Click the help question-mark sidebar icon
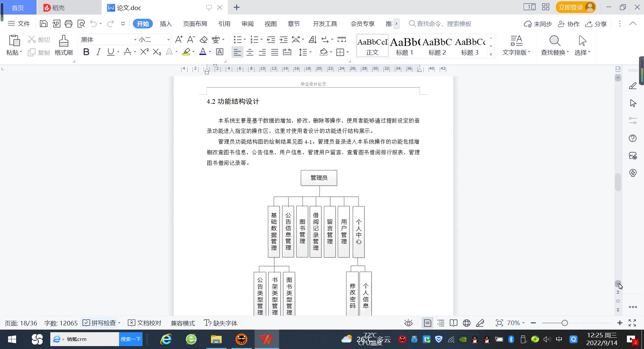This screenshot has width=644, height=349. [x=633, y=138]
